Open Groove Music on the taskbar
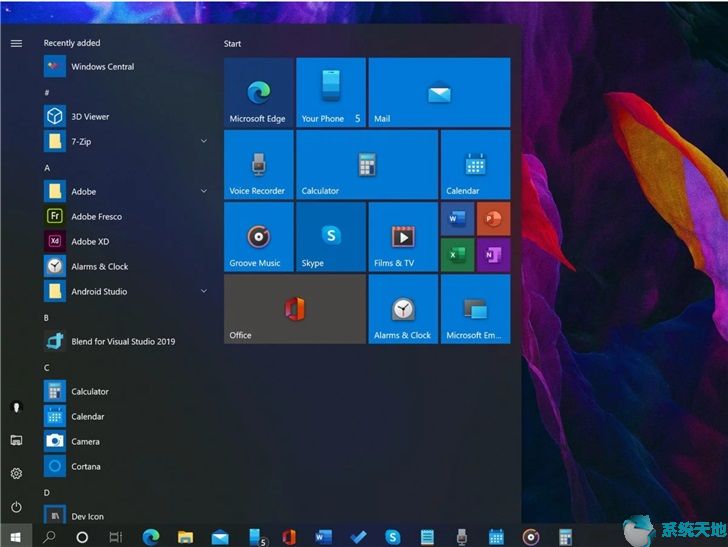Viewport: 728px width, 547px height. pos(531,537)
